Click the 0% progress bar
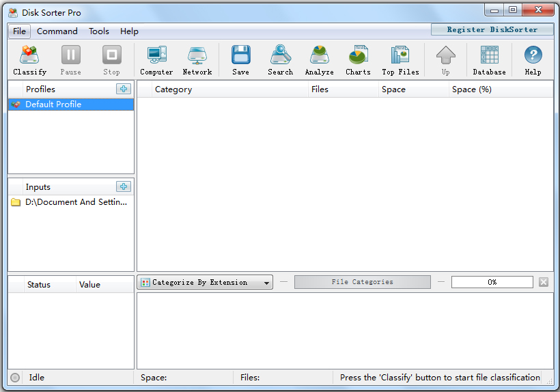This screenshot has width=560, height=392. coord(492,282)
